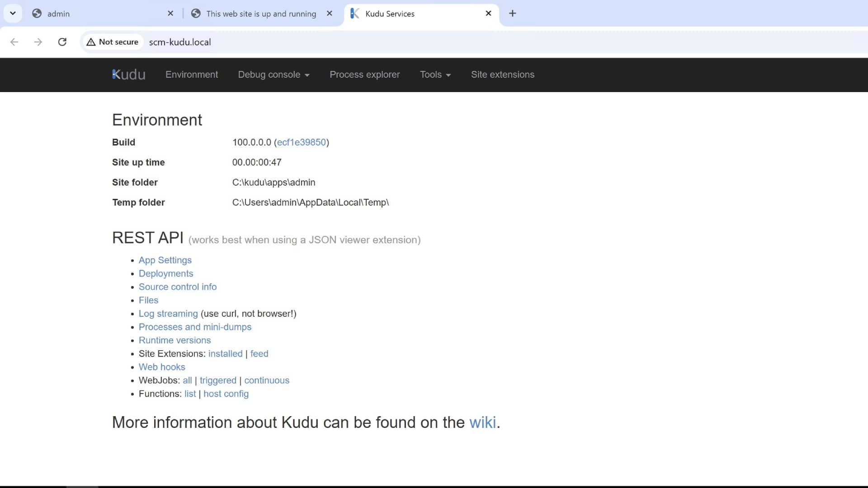Go back using the browser back arrow
The width and height of the screenshot is (868, 488).
(x=14, y=42)
